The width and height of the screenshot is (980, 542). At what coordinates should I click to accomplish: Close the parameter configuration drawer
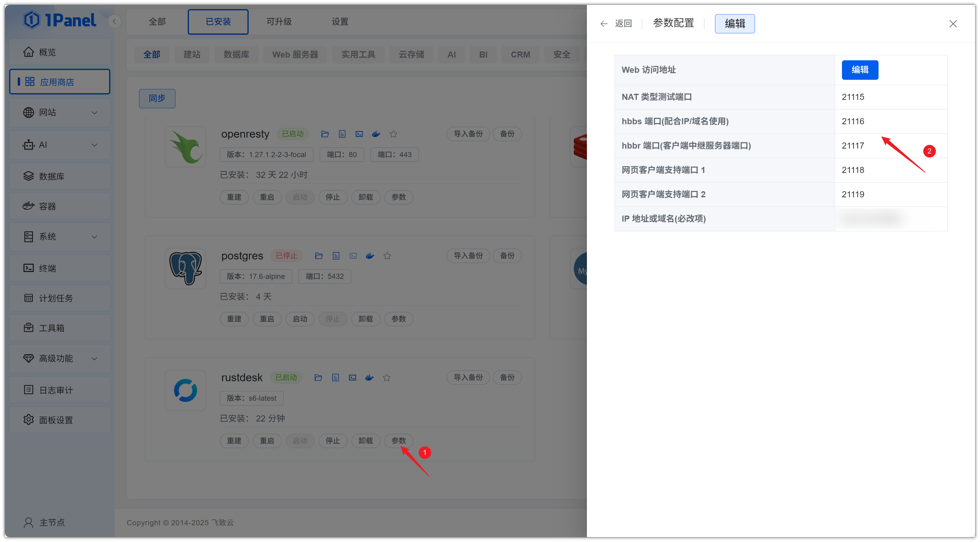tap(953, 23)
